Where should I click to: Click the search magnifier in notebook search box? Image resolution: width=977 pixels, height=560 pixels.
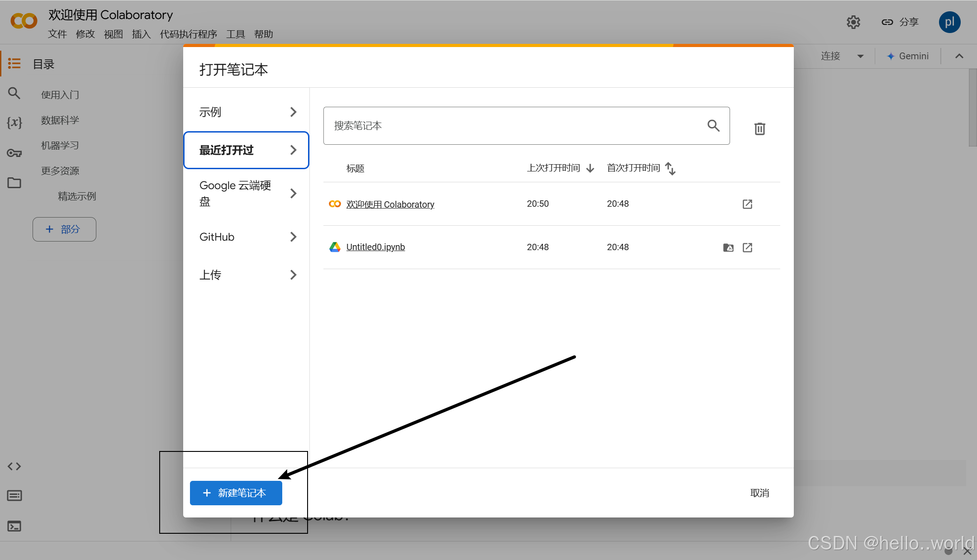pyautogui.click(x=713, y=126)
